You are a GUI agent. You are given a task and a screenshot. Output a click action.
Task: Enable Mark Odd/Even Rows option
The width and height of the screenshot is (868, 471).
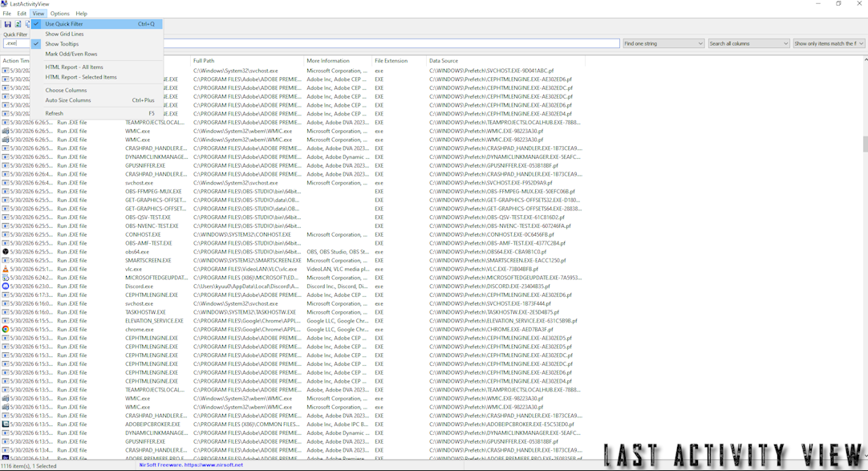(96, 54)
